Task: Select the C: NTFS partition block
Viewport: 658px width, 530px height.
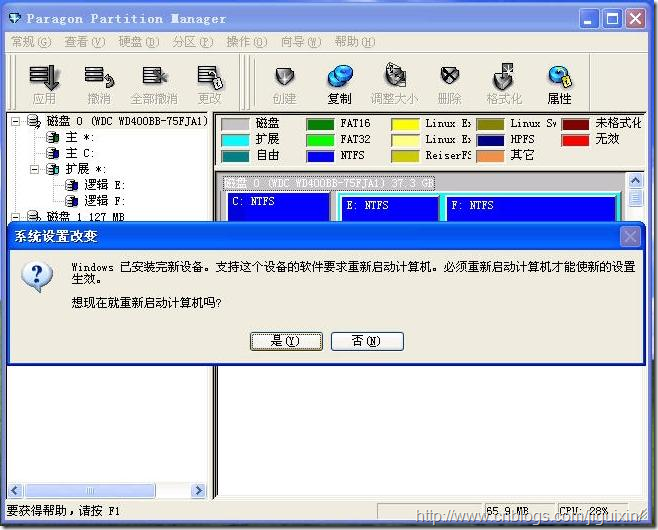Action: [279, 207]
